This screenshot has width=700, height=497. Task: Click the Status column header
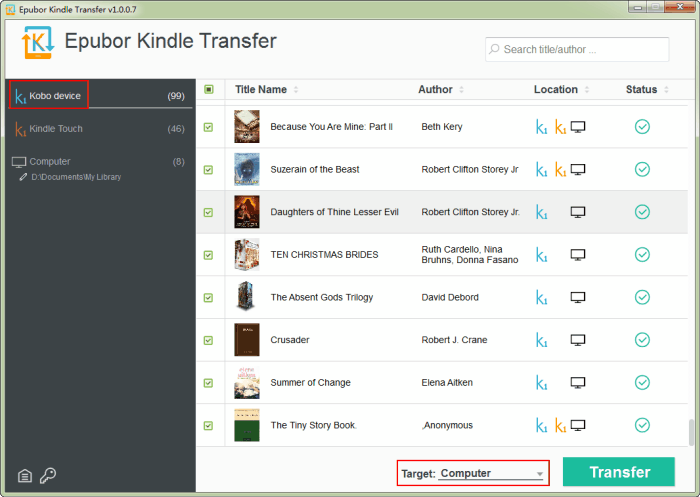[x=641, y=90]
